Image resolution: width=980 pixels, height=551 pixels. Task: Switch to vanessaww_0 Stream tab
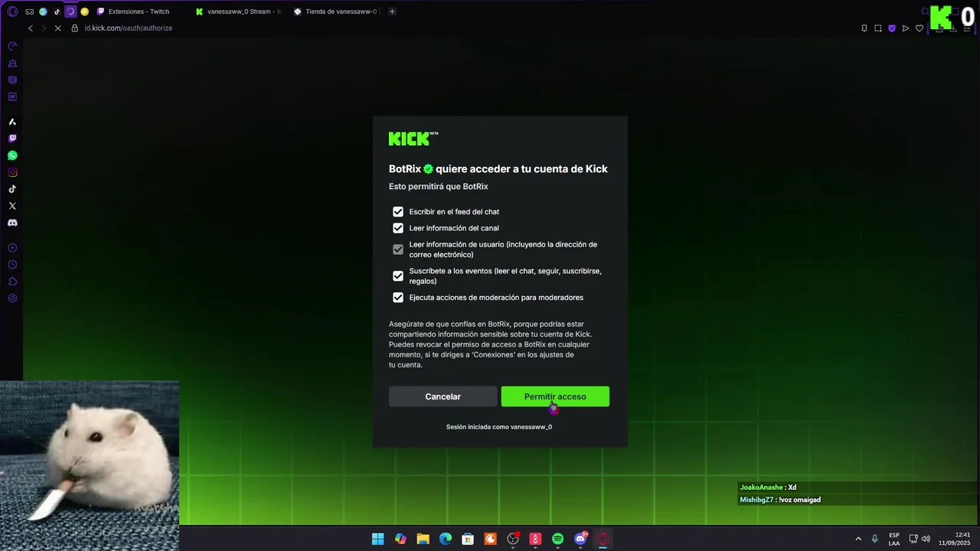click(x=238, y=11)
